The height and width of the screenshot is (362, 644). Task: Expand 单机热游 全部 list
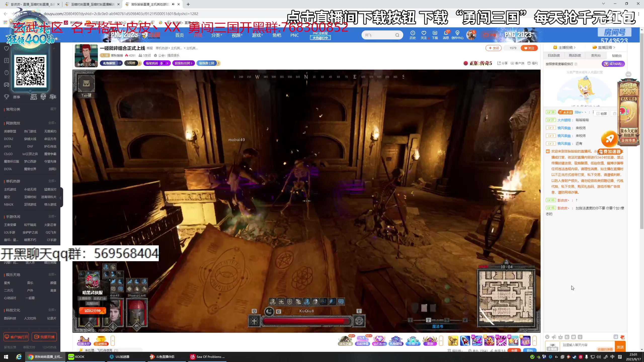52,181
